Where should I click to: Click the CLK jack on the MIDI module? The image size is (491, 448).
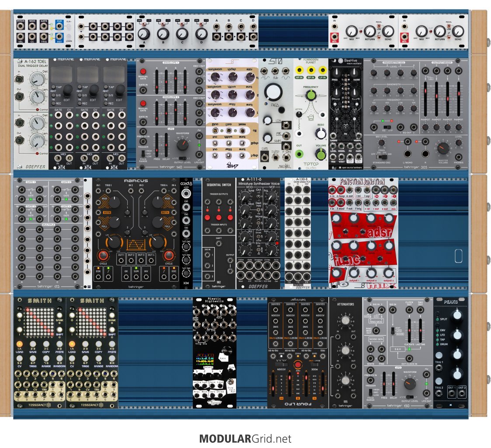tap(59, 26)
